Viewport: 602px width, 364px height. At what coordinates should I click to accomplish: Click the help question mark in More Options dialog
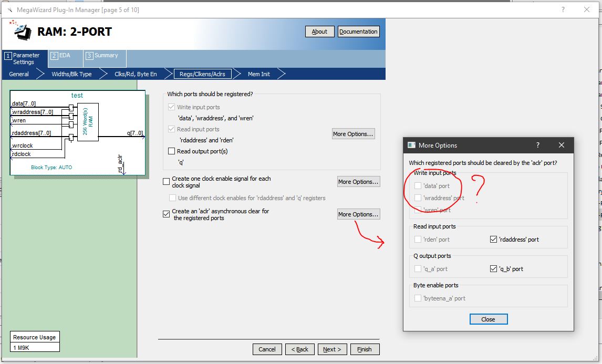click(537, 145)
